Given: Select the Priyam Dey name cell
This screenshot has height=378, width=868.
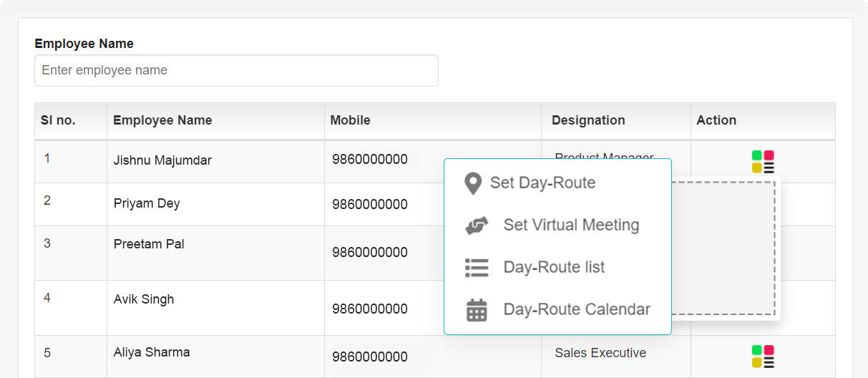Looking at the screenshot, I should point(147,203).
